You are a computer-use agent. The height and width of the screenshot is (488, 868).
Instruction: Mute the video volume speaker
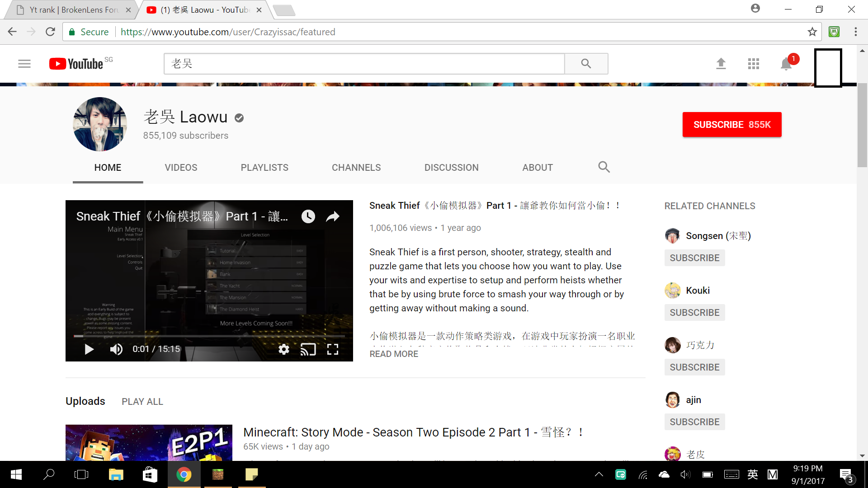tap(116, 349)
